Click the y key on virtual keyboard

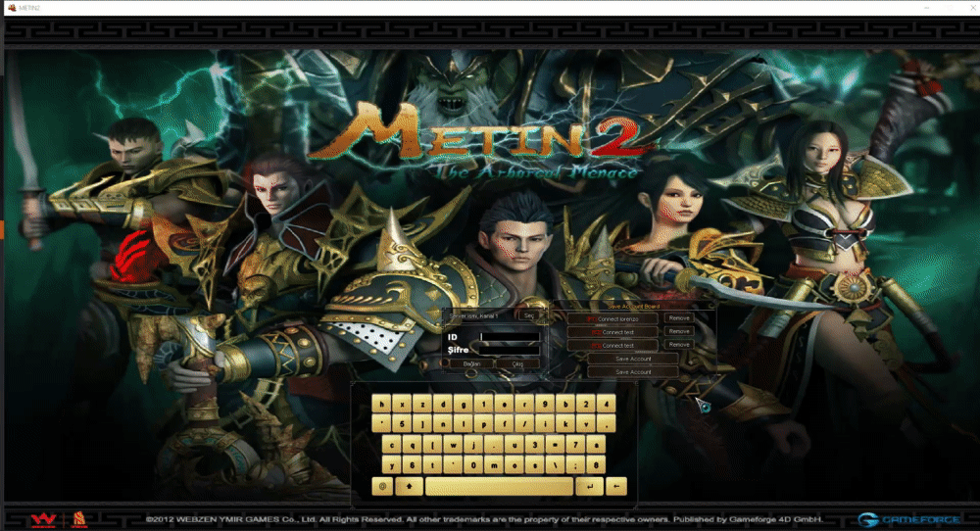[x=392, y=464]
